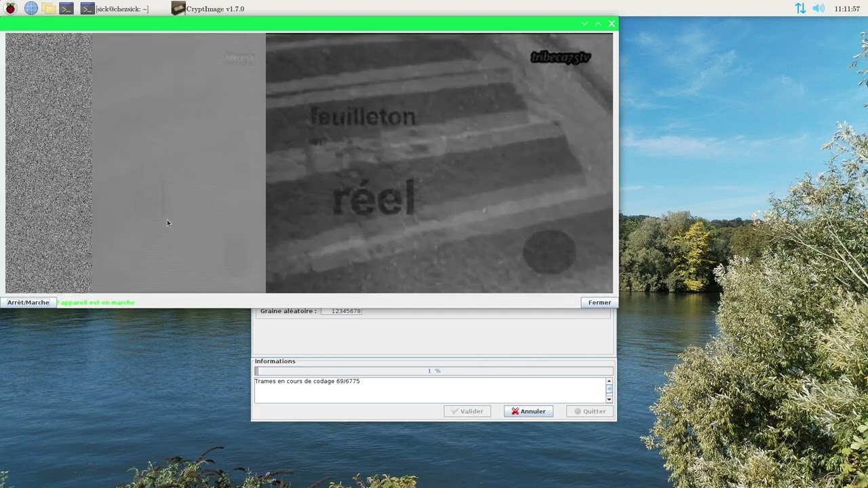Click the status text appareil est en marche
Viewport: 868px width, 488px height.
coord(97,302)
